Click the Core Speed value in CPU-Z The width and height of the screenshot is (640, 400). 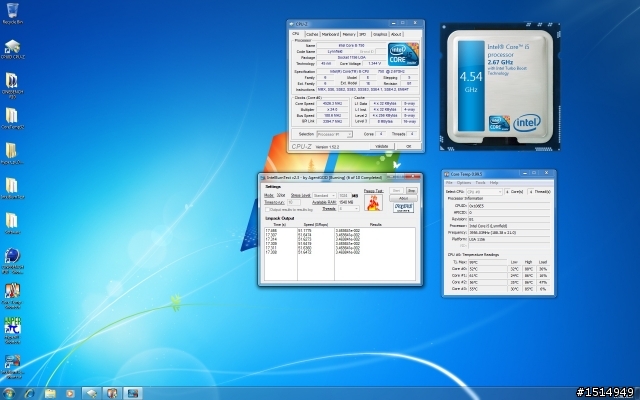(x=332, y=104)
